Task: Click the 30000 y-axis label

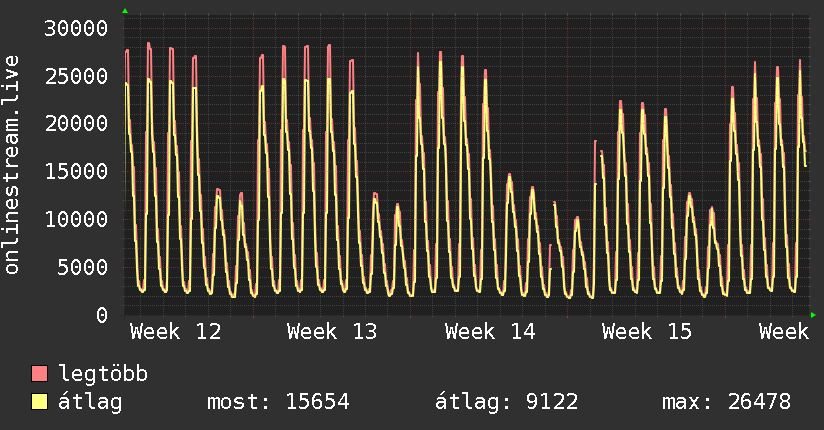Action: pyautogui.click(x=76, y=28)
